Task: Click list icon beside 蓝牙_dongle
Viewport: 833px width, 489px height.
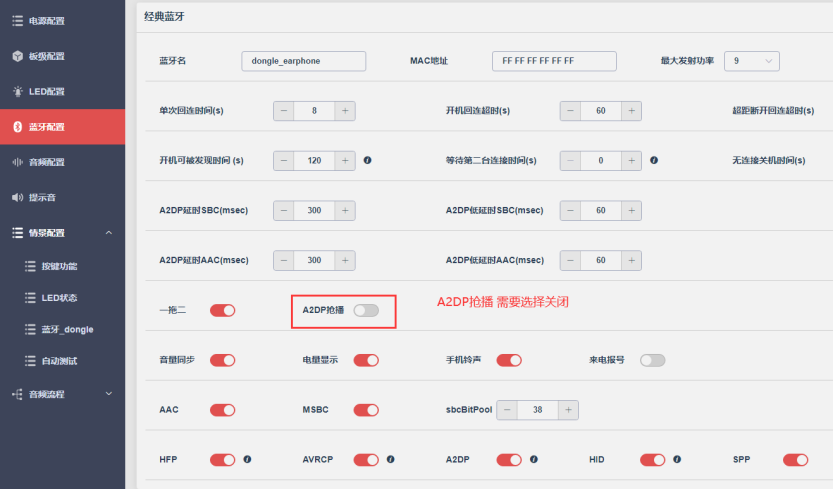Action: 30,330
